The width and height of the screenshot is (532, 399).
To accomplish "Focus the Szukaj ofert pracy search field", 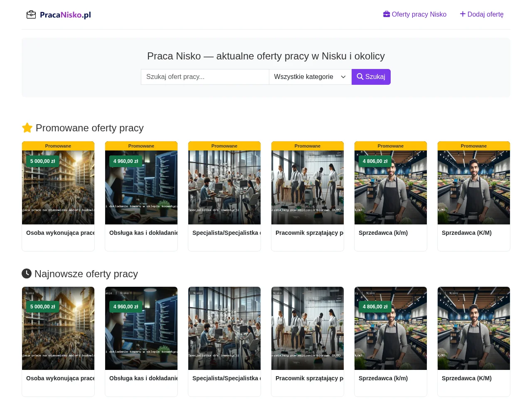I will point(205,77).
